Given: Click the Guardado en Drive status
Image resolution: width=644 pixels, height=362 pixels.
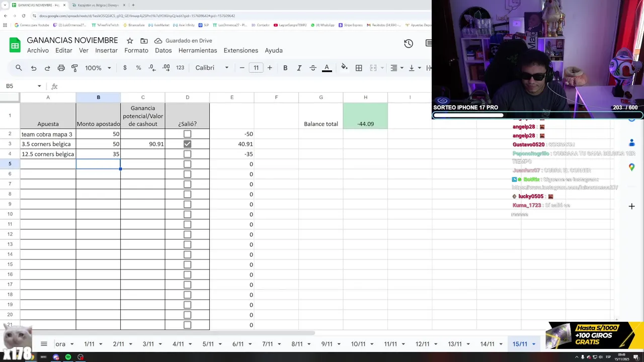Looking at the screenshot, I should pos(183,41).
